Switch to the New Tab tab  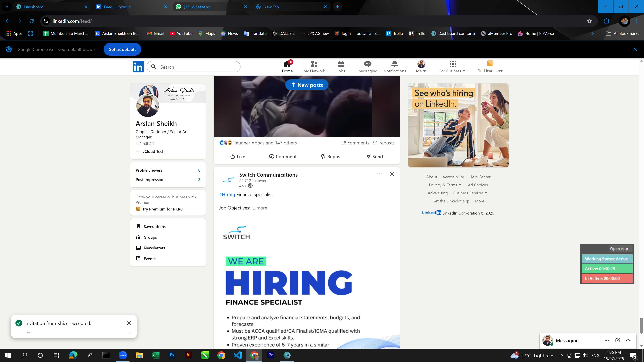click(291, 7)
